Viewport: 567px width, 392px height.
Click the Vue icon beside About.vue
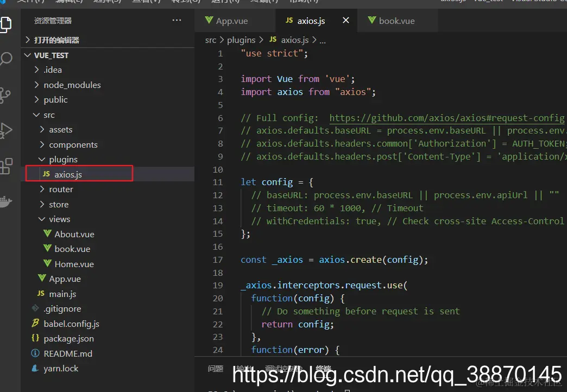[x=47, y=233]
